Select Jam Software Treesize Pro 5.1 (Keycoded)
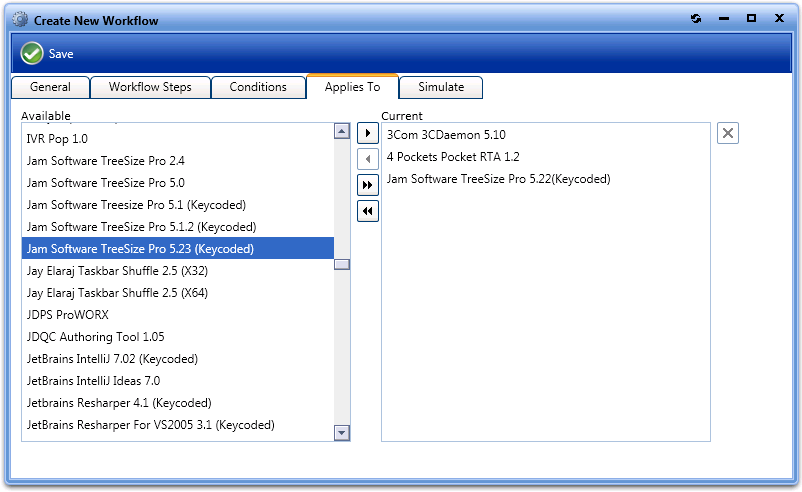 point(178,205)
